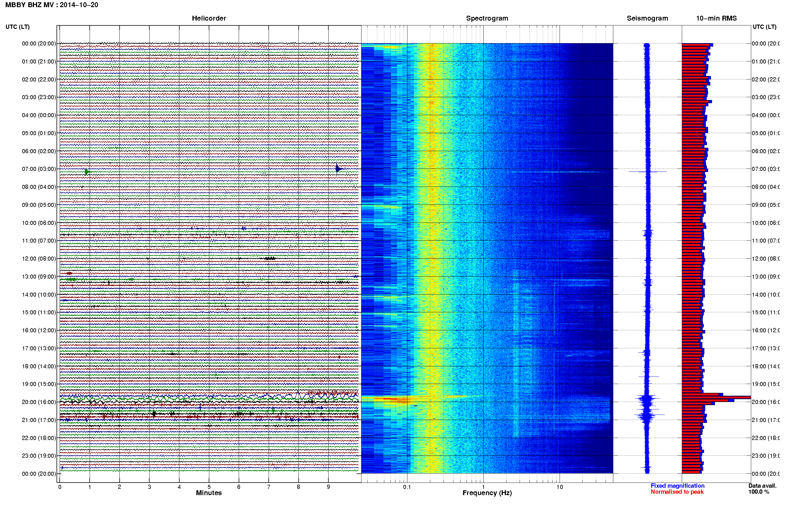This screenshot has height=508, width=812.
Task: Click the 'Data avail.' label
Action: pos(762,486)
